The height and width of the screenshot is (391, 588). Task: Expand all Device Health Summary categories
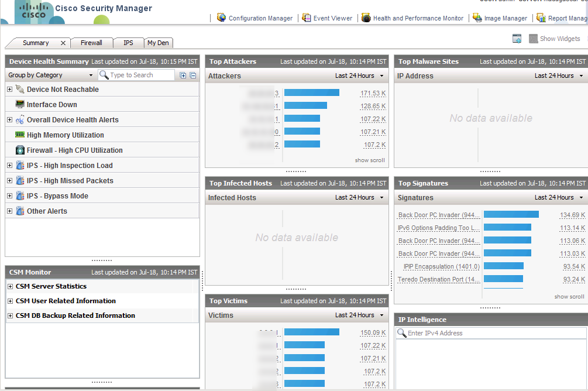[x=183, y=76]
